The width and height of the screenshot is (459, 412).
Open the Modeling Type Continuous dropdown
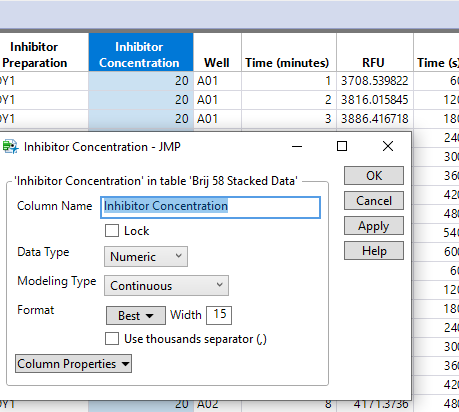(166, 286)
